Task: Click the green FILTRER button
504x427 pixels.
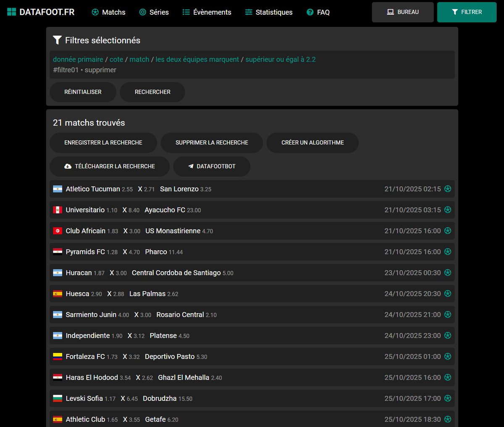Action: coord(467,12)
